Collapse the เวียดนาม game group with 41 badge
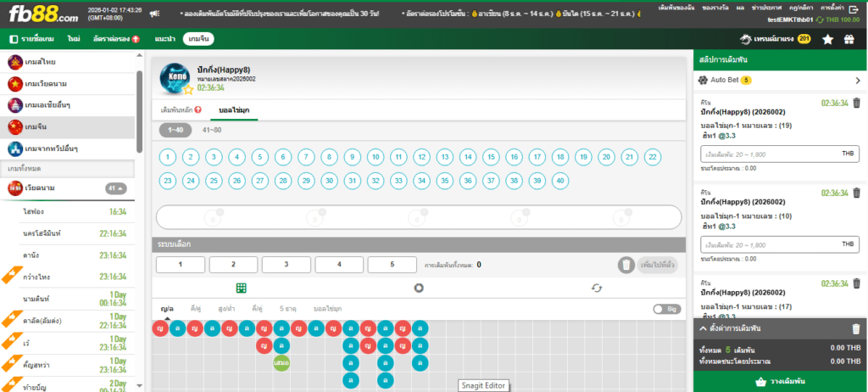This screenshot has width=868, height=392. [x=116, y=188]
